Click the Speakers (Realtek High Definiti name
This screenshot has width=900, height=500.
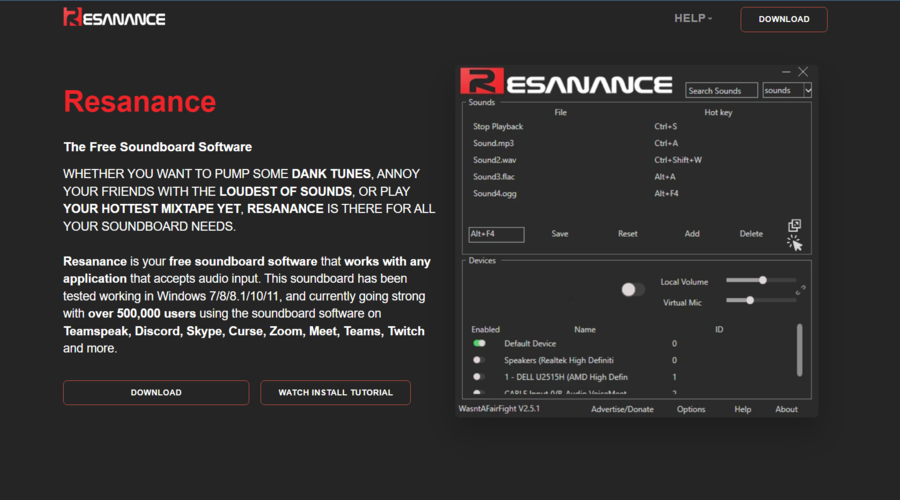click(x=558, y=360)
